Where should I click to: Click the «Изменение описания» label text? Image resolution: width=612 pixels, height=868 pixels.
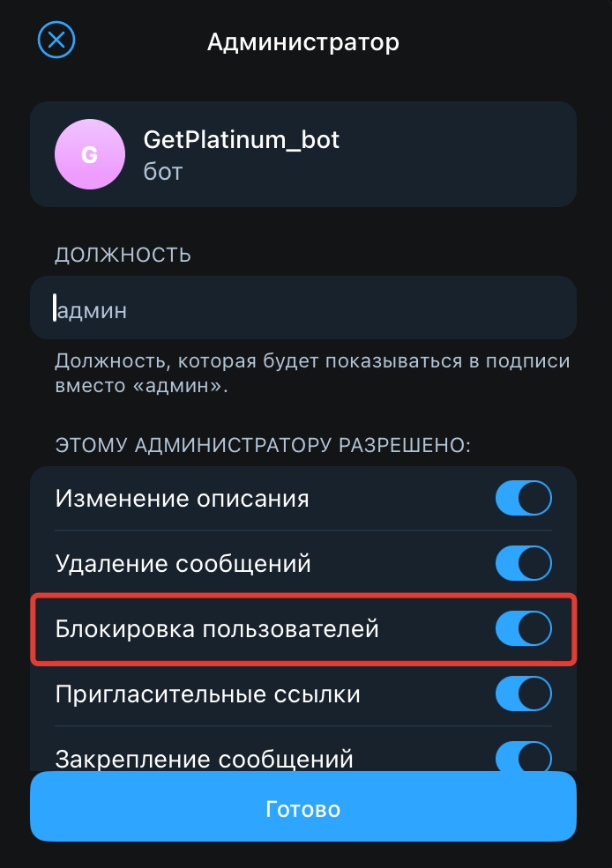(x=183, y=499)
